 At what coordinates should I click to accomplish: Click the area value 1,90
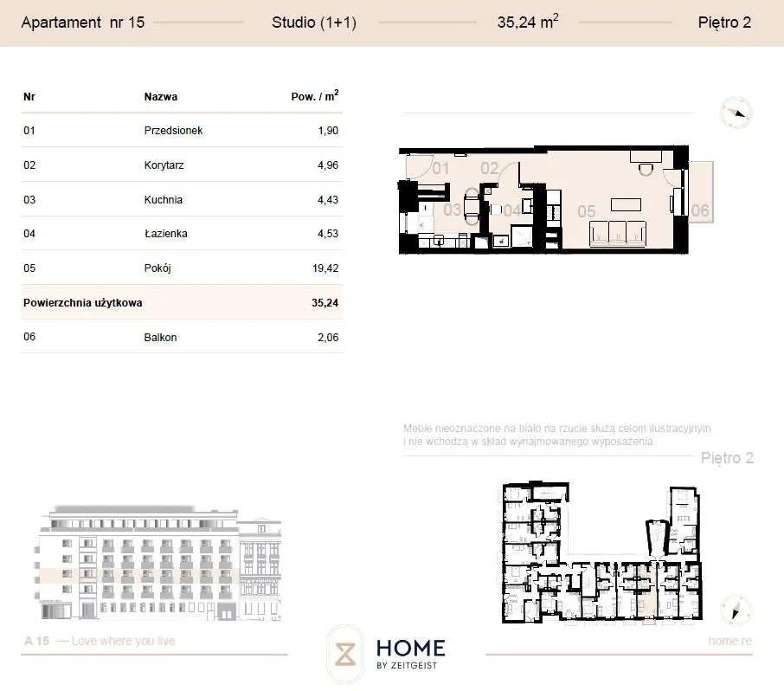pyautogui.click(x=328, y=131)
